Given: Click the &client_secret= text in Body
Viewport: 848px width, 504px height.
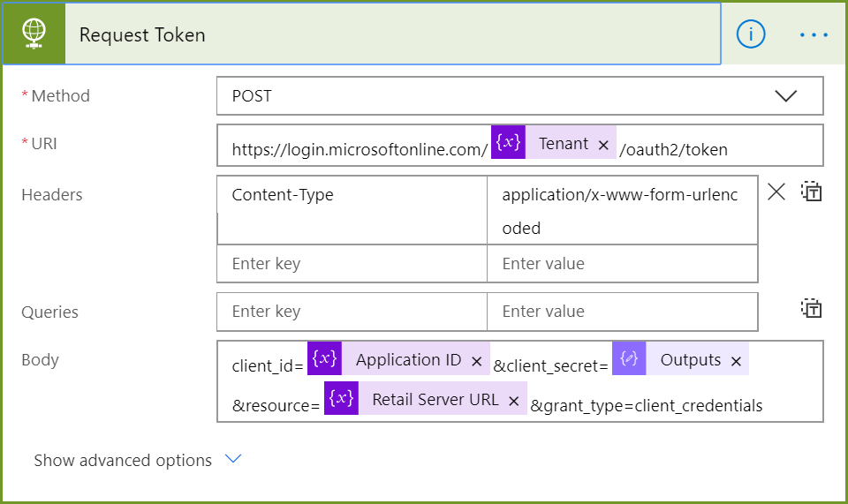Looking at the screenshot, I should [550, 366].
